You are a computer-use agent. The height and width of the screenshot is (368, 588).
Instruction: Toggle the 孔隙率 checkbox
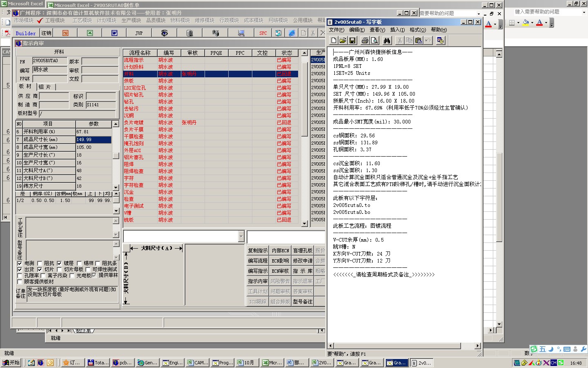(x=20, y=276)
